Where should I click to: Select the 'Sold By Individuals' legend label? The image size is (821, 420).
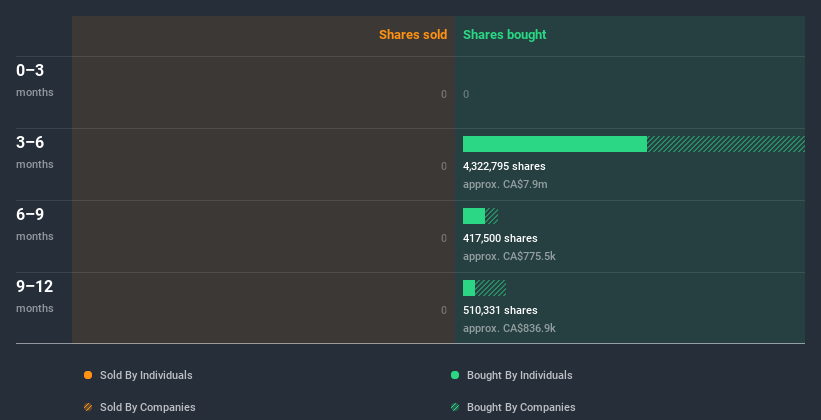click(x=146, y=375)
